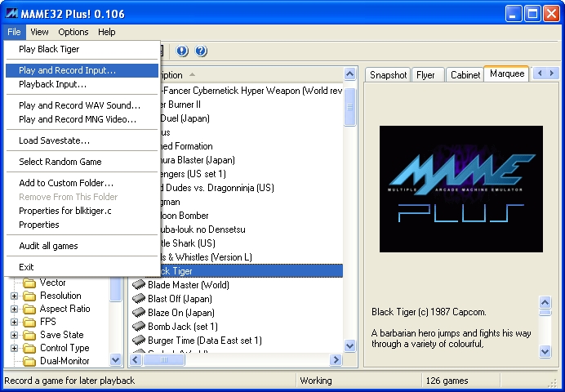Image resolution: width=565 pixels, height=392 pixels.
Task: Click the Burger Time game chip icon
Action: pos(139,341)
